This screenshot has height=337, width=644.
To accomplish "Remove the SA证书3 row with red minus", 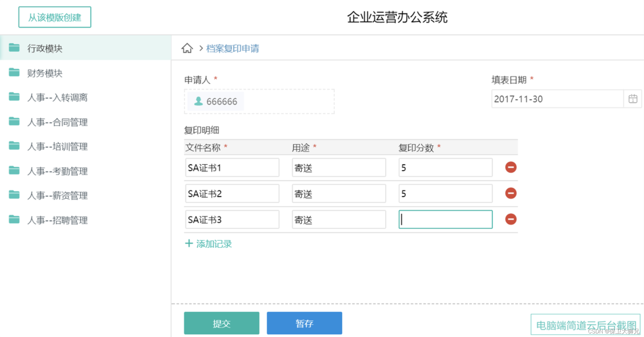I will [x=511, y=219].
